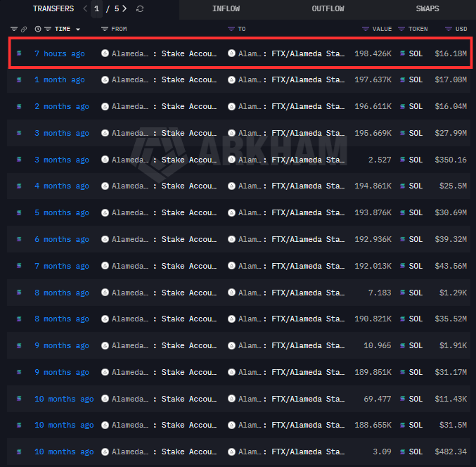Open the general filter icon in header
Viewport: 476px width, 467px height.
pyautogui.click(x=14, y=29)
